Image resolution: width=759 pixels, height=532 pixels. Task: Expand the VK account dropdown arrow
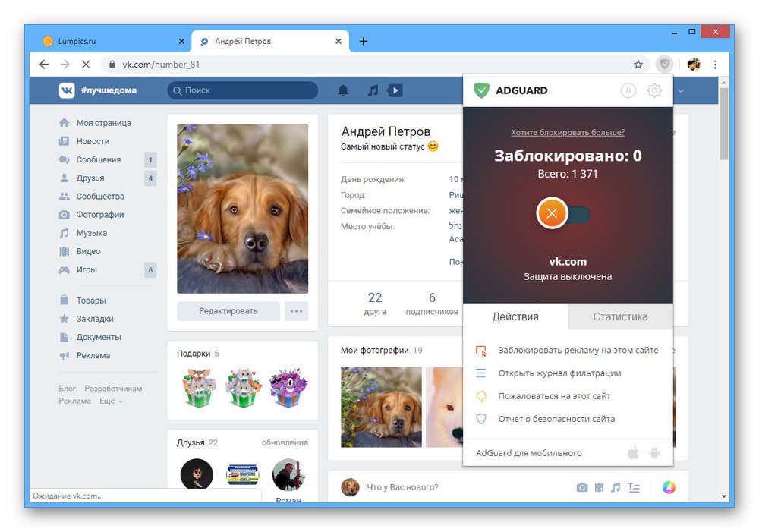(x=681, y=90)
